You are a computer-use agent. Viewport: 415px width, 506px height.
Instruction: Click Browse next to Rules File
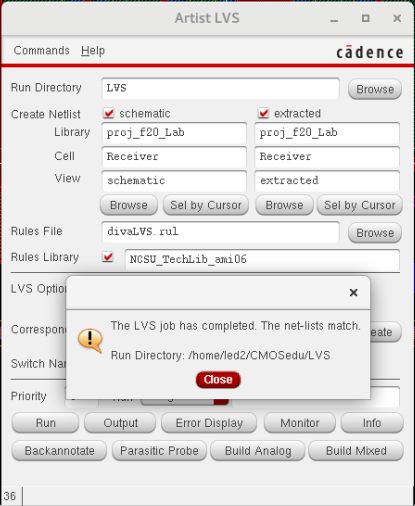(375, 233)
